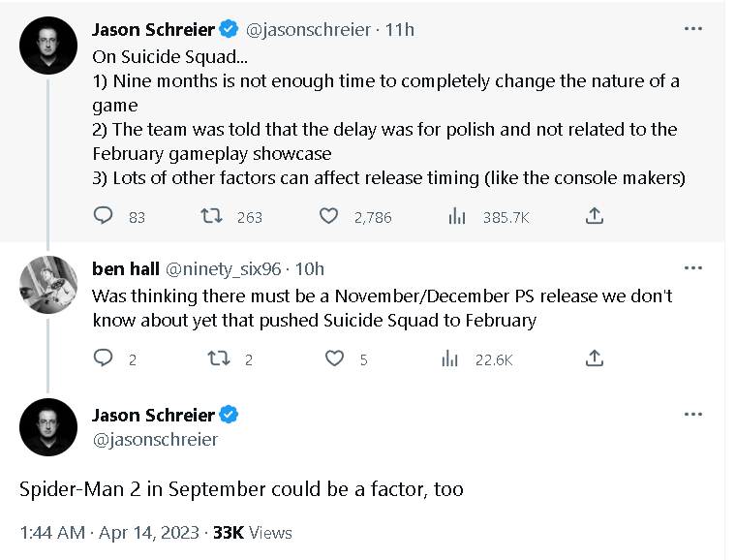Share ben hall's tweet
Image resolution: width=736 pixels, height=560 pixels.
point(595,358)
